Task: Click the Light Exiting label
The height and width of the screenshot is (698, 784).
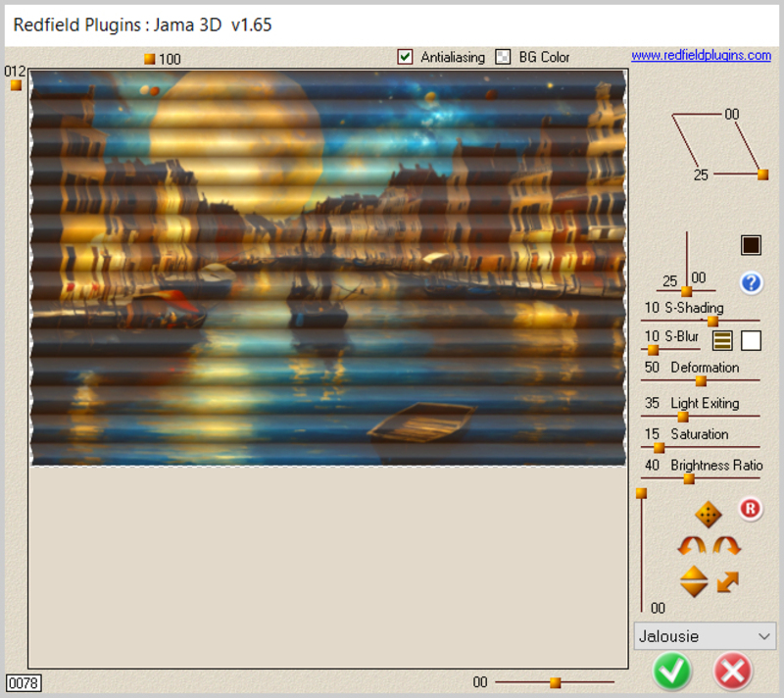Action: tap(705, 403)
